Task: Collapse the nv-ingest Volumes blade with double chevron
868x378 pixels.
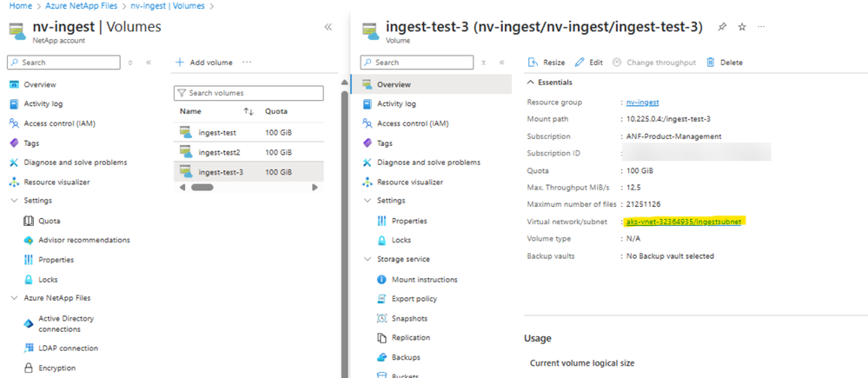Action: pyautogui.click(x=328, y=27)
